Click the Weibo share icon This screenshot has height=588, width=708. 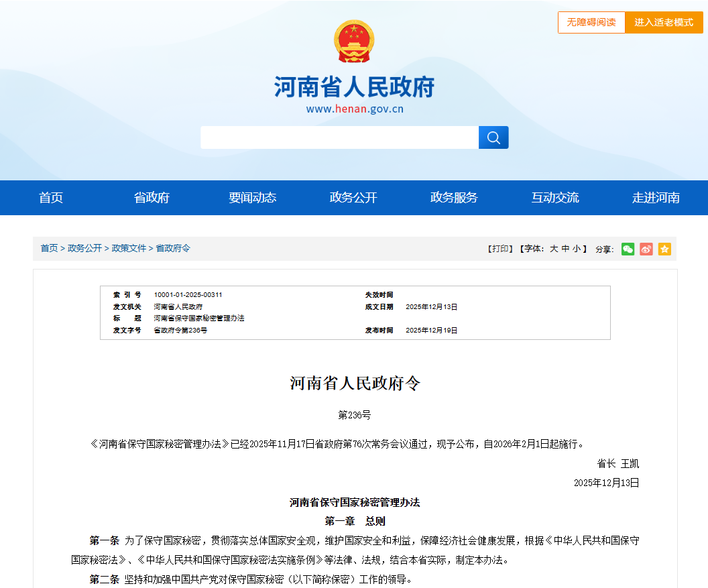click(646, 249)
